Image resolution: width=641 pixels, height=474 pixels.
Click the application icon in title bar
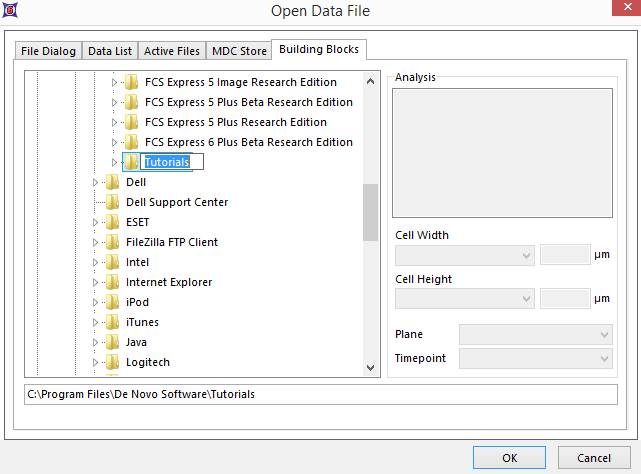pos(11,10)
